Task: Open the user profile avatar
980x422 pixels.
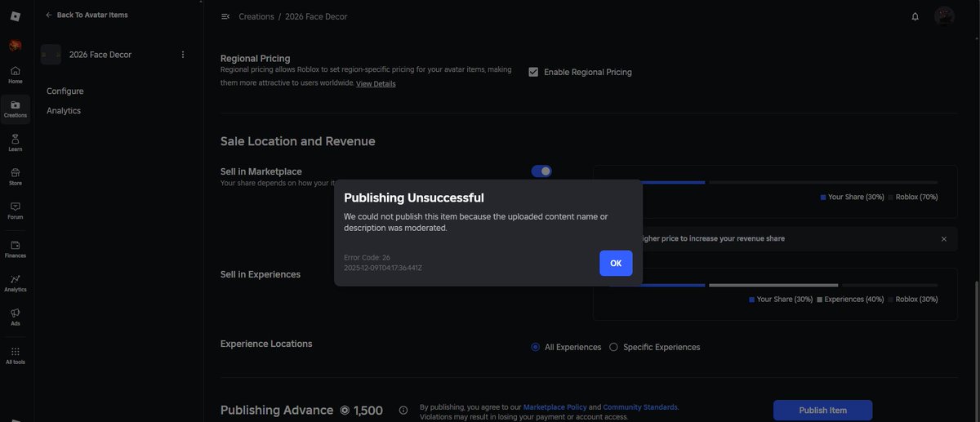Action: click(x=945, y=16)
